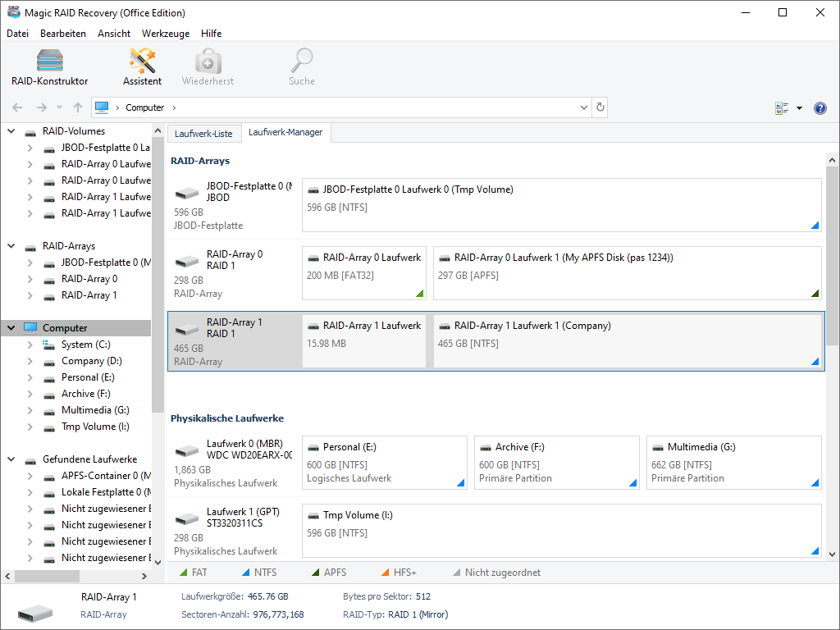Open the Ansicht menu

tap(113, 33)
